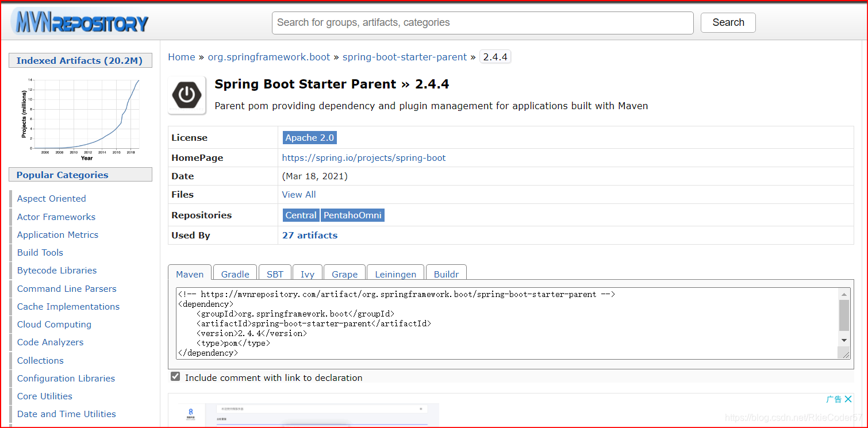
Task: Switch to the Gradle tab
Action: point(235,273)
